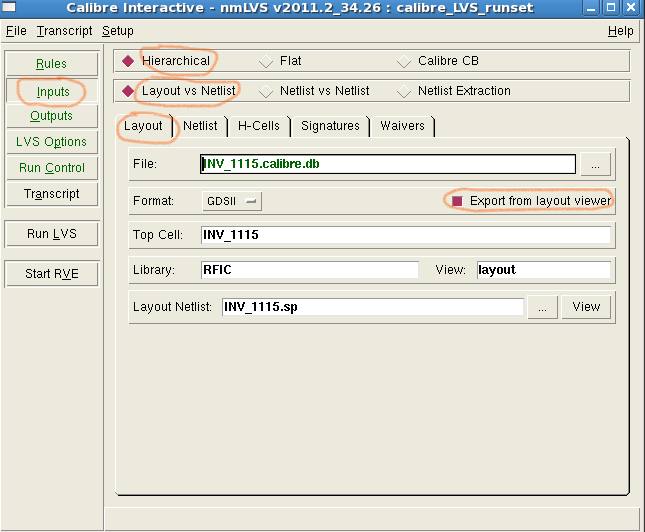View the layout netlist file
Viewport: 645px width, 532px height.
pos(586,307)
